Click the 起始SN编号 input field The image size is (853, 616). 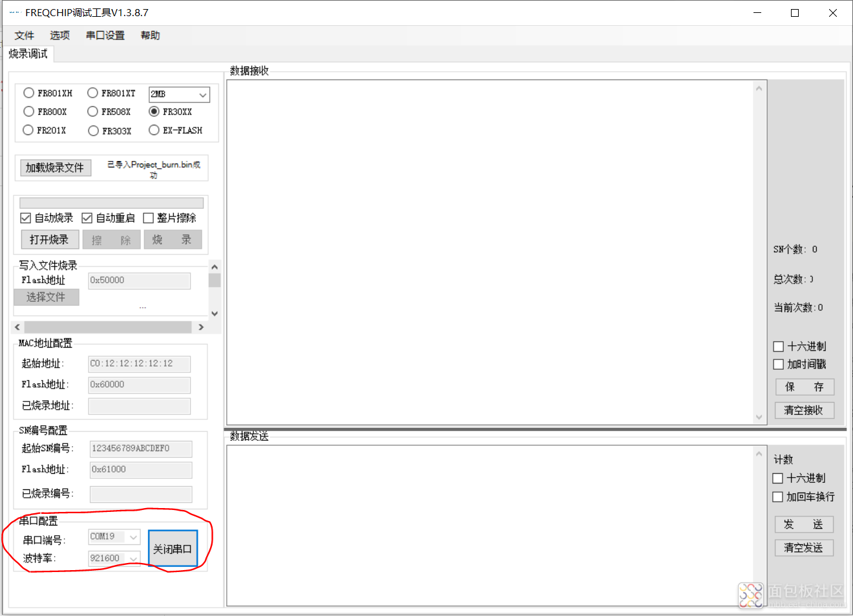(141, 449)
